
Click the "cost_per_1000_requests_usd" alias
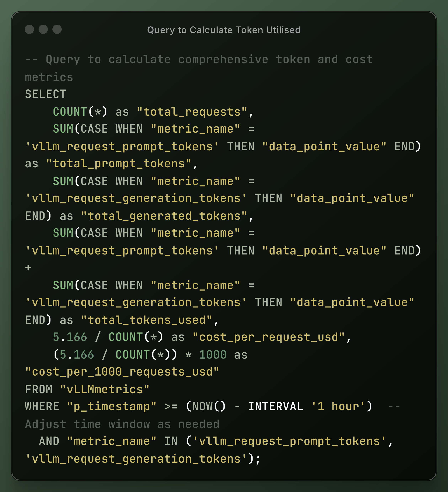tap(122, 372)
